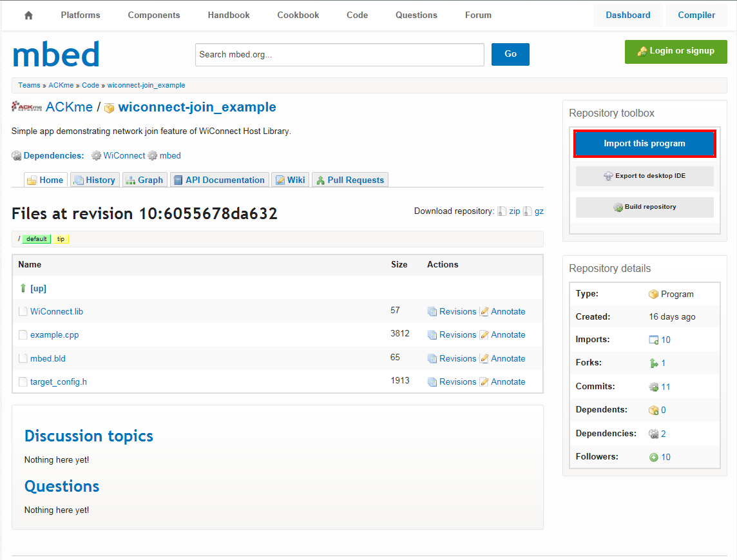Open Revisions link for target_config.h

457,381
